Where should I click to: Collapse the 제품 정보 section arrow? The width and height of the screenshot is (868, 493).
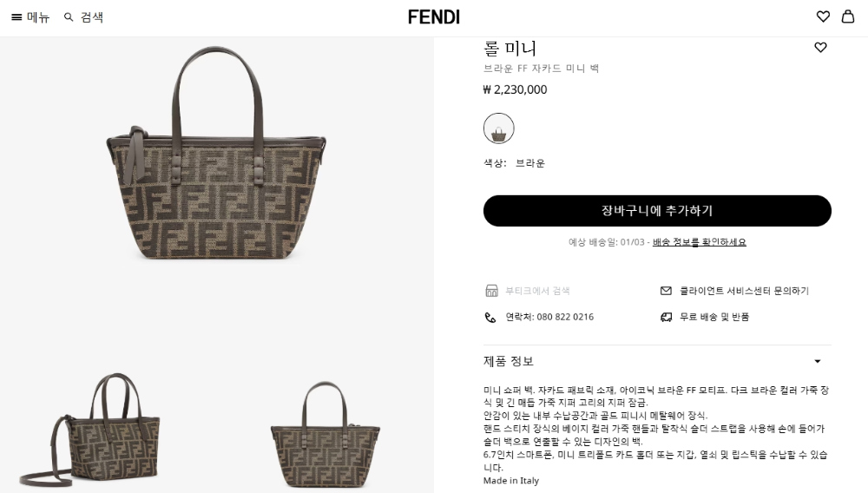[817, 361]
